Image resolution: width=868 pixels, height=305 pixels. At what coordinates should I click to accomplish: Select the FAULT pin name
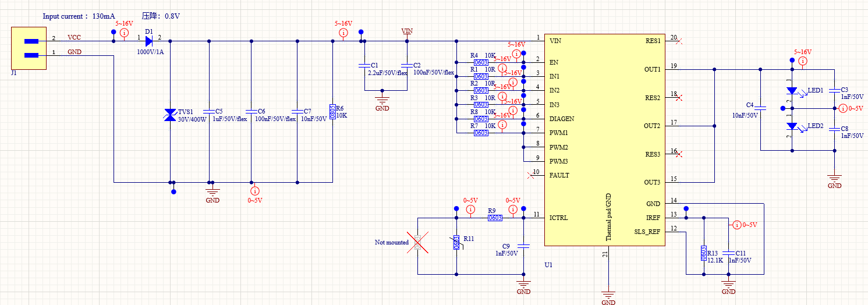coord(559,175)
